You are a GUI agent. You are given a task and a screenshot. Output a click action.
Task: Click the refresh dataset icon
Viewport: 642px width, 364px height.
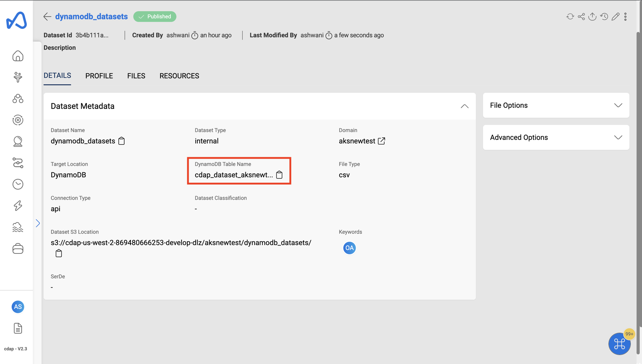point(570,16)
